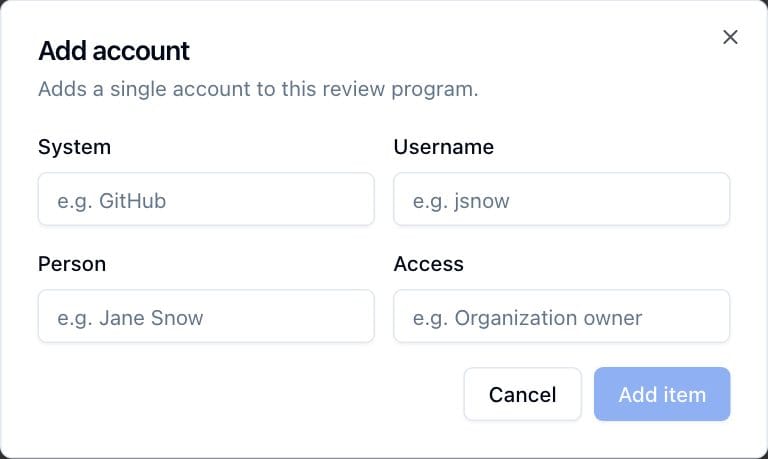
Task: Click the Cancel button
Action: tap(523, 394)
